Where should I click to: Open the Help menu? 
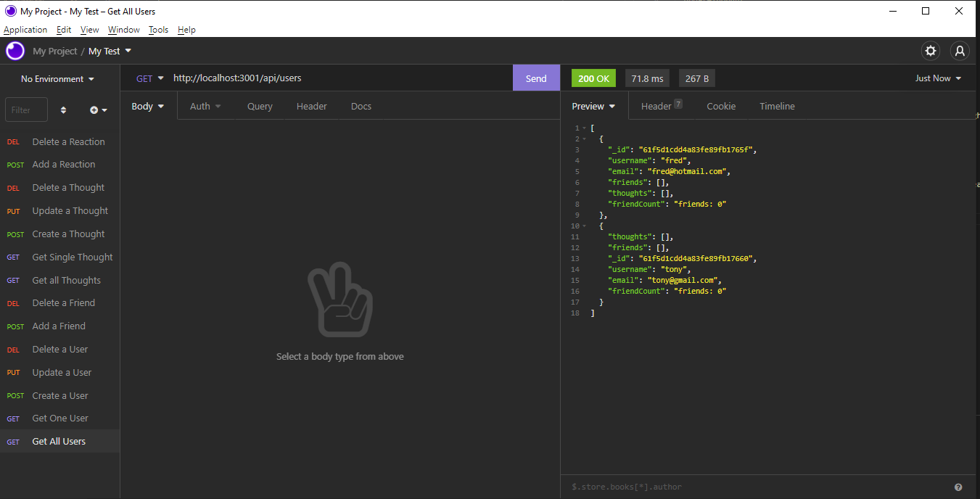pos(186,30)
